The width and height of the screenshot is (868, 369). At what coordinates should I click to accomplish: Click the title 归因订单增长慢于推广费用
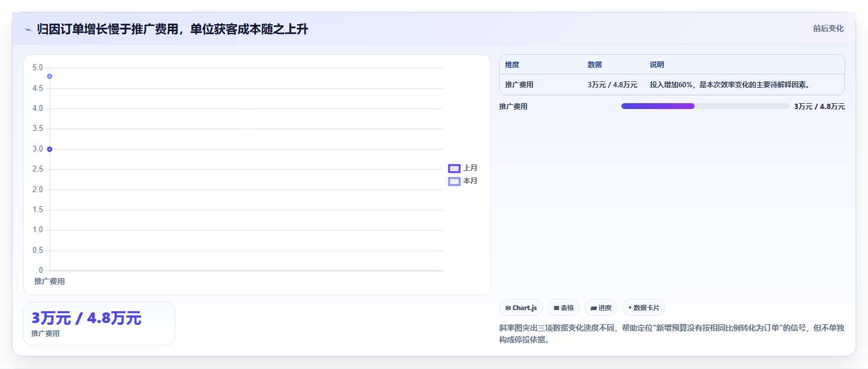click(x=172, y=29)
